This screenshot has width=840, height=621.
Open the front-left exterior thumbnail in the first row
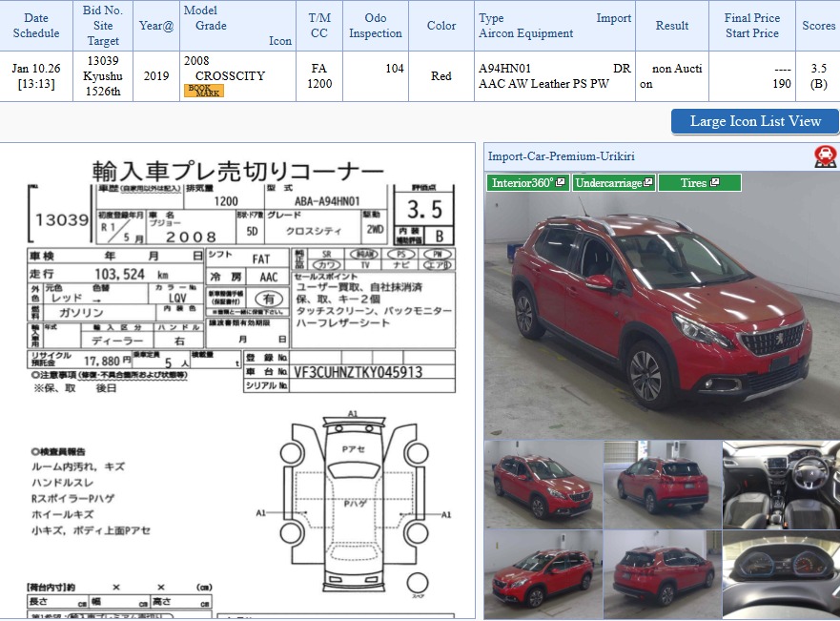point(543,485)
